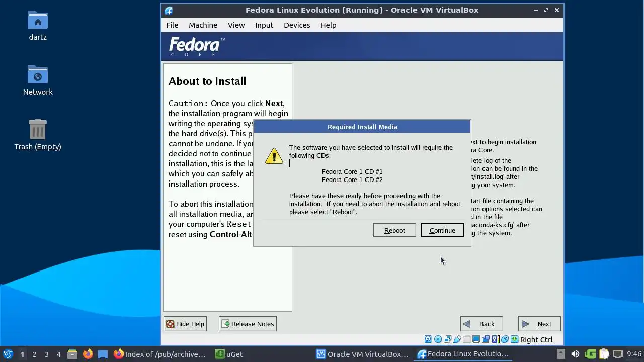Screen dimensions: 644x362
Task: Click the recording icon in VirtualBox status bar
Action: pos(486,339)
